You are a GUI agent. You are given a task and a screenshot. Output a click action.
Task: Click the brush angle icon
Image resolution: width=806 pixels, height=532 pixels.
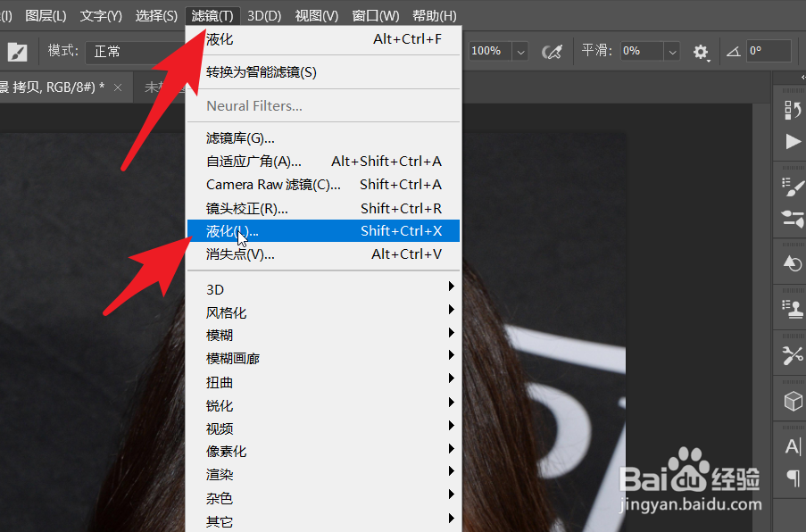tap(734, 52)
